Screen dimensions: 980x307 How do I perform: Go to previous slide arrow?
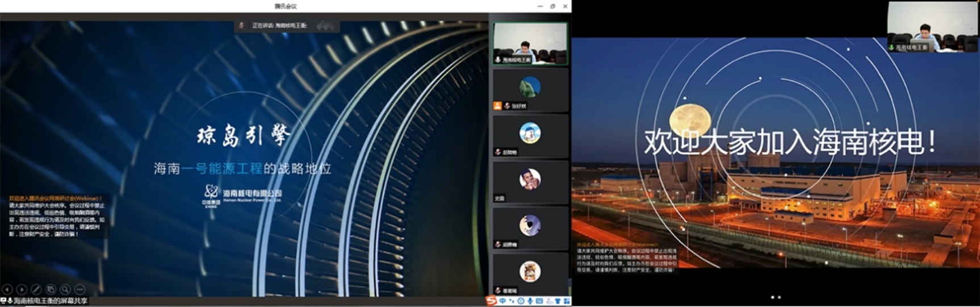pyautogui.click(x=7, y=289)
